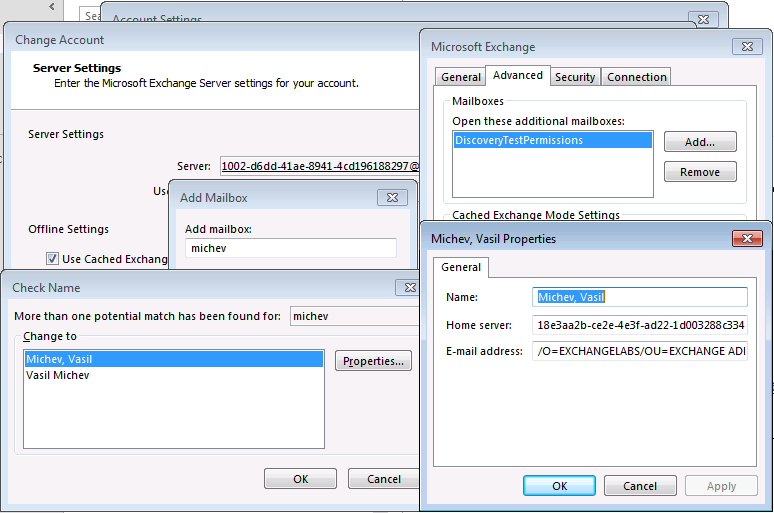Select General tab in Michev, Vasil Properties
This screenshot has width=774, height=513.
click(x=461, y=267)
